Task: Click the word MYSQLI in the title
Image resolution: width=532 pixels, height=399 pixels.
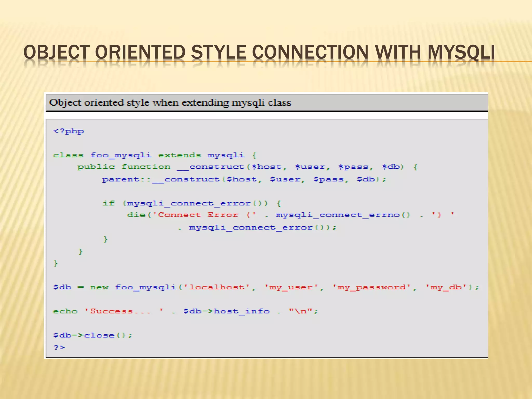Action: pyautogui.click(x=461, y=52)
